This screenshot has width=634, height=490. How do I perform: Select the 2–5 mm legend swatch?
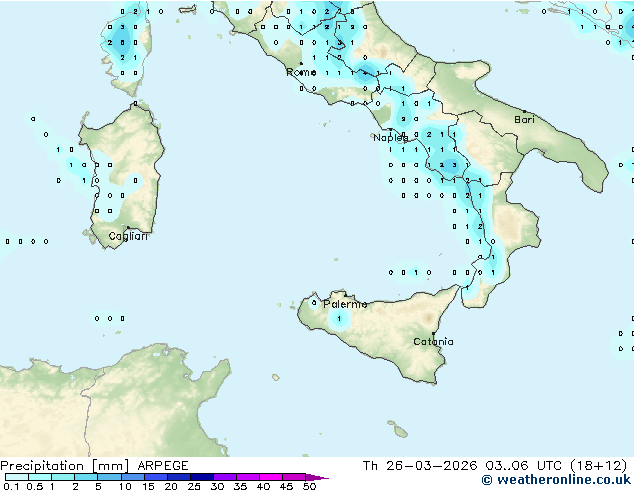[x=86, y=477]
